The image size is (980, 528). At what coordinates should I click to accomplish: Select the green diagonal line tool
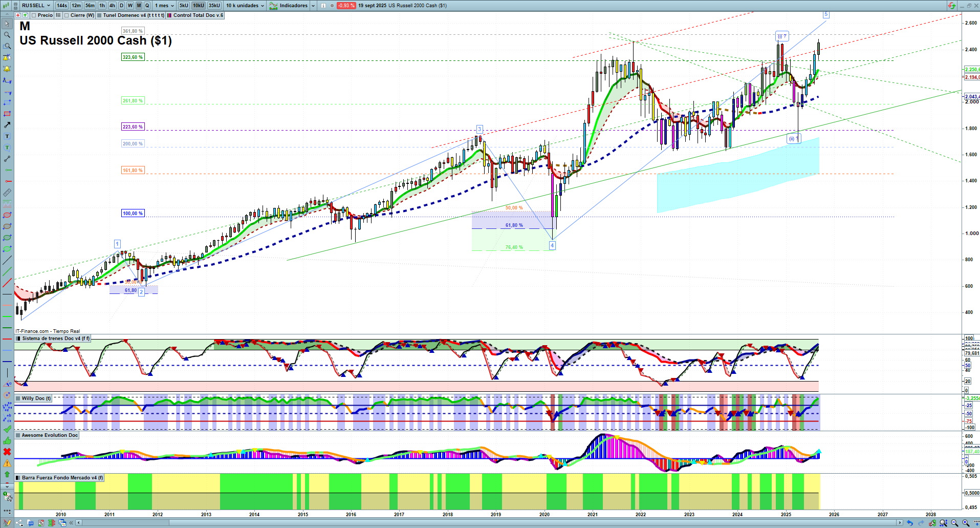[7, 271]
